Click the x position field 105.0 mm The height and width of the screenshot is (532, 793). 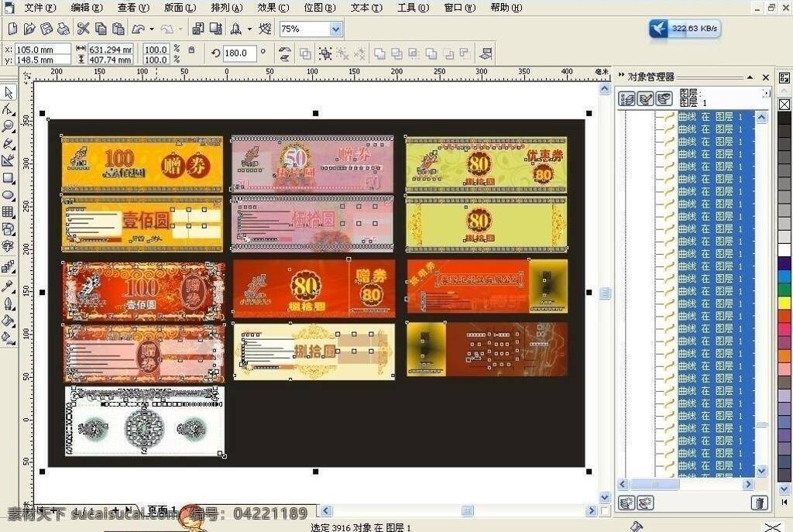42,50
